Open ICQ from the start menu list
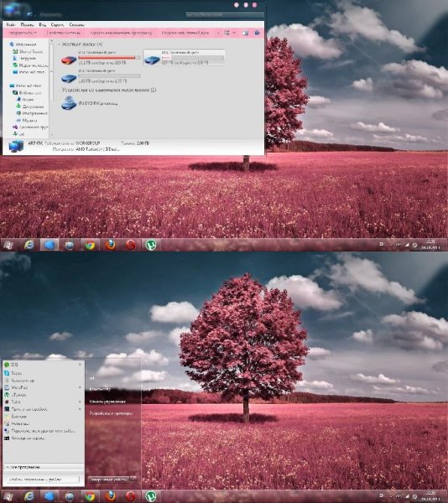The height and width of the screenshot is (503, 448). tap(14, 365)
